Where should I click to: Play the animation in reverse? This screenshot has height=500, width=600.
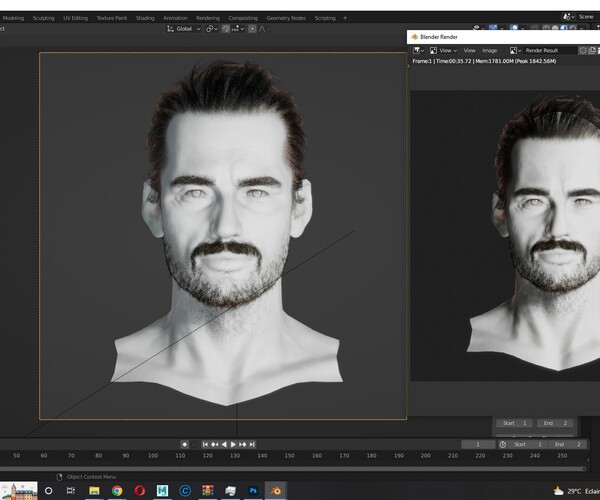coord(224,444)
